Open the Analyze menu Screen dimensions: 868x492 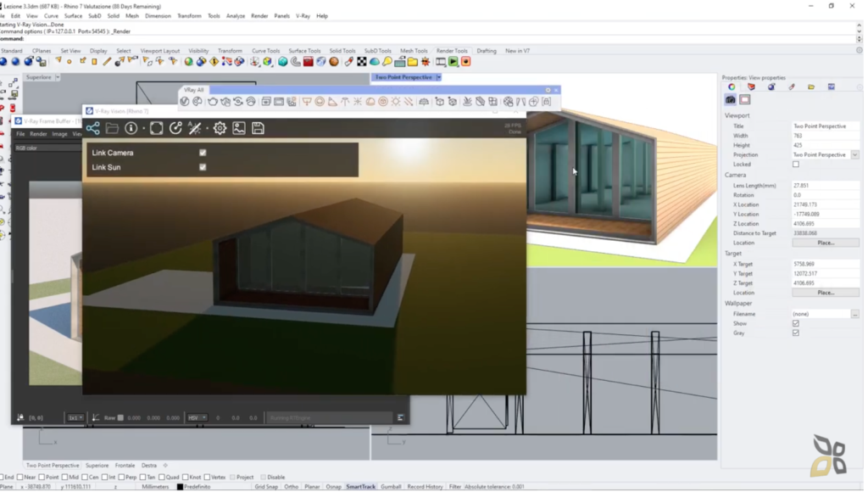click(236, 16)
